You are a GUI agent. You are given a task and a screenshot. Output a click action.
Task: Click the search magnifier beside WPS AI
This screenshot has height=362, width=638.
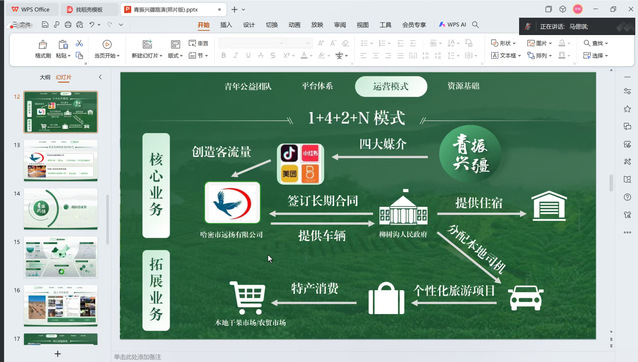point(475,25)
